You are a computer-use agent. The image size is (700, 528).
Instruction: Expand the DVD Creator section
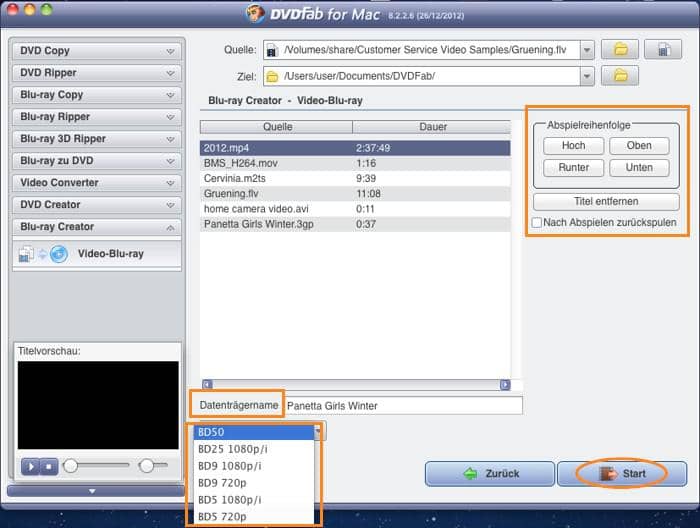pos(97,205)
